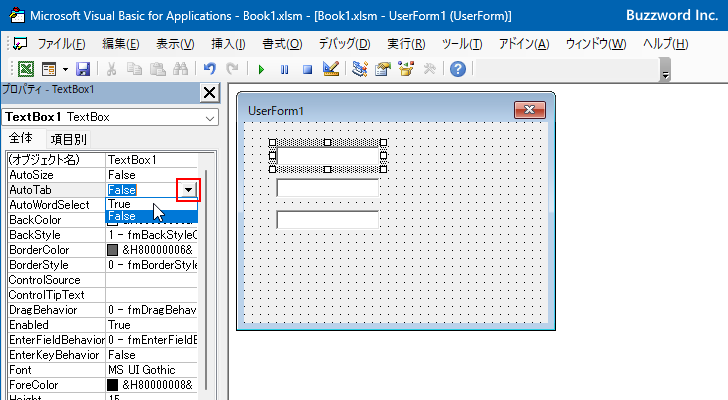Open the 編集(E) menu
This screenshot has width=728, height=400.
(121, 44)
